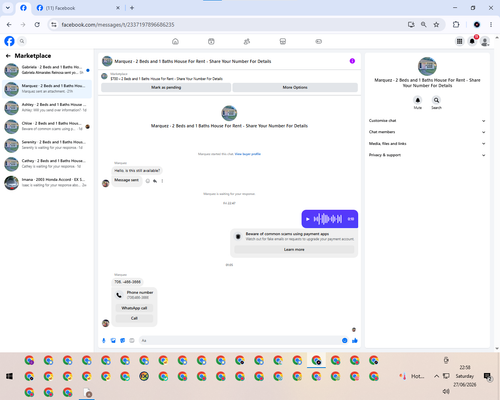Open the purple conversation information icon
The width and height of the screenshot is (500, 400).
[352, 61]
